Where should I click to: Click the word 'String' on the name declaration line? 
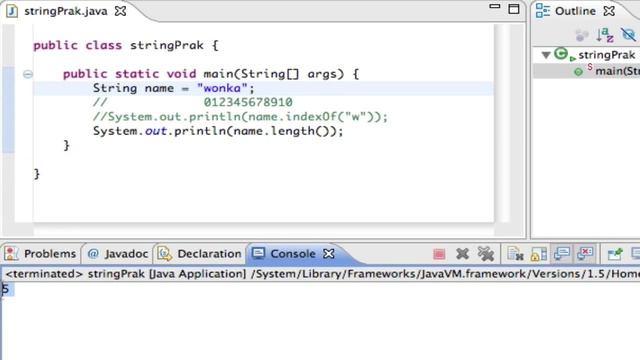click(x=115, y=88)
